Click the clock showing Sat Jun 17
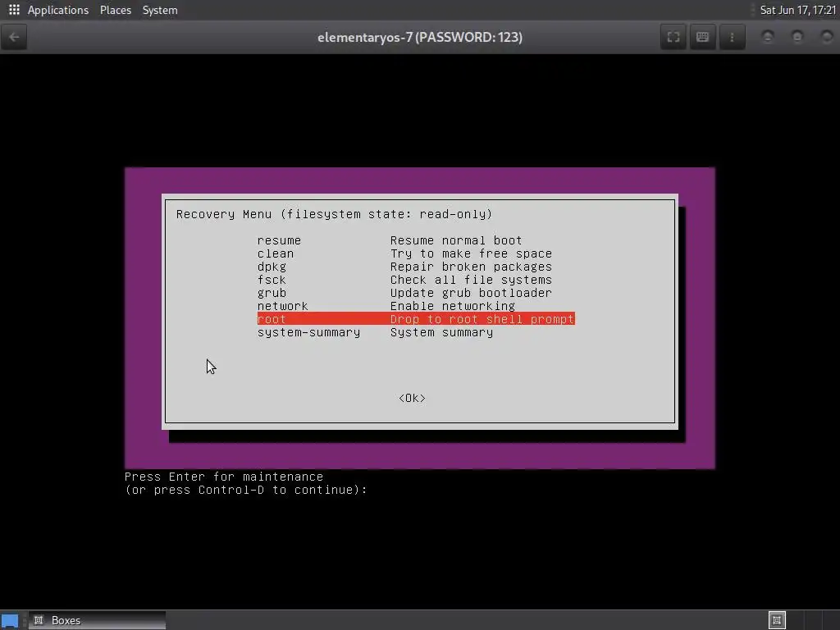This screenshot has width=840, height=630. 797,10
